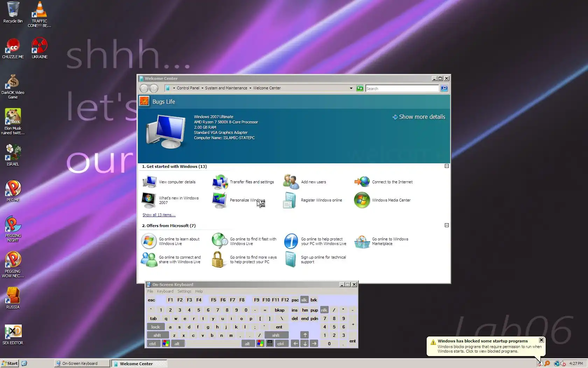Open Sign up online for technical support
This screenshot has height=368, width=588.
click(290, 259)
